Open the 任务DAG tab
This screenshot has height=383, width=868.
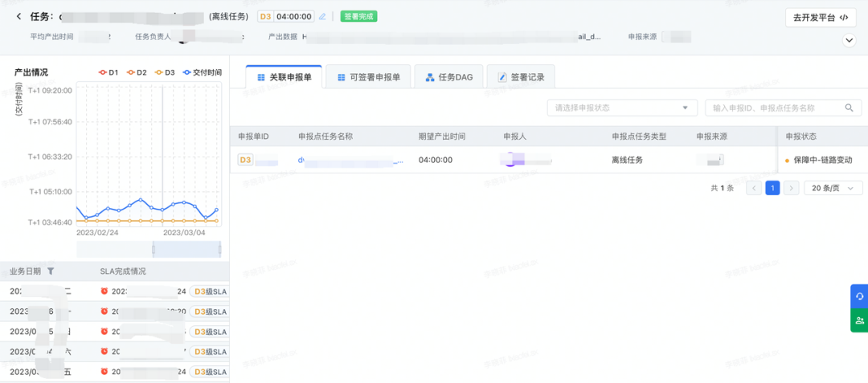(x=449, y=77)
